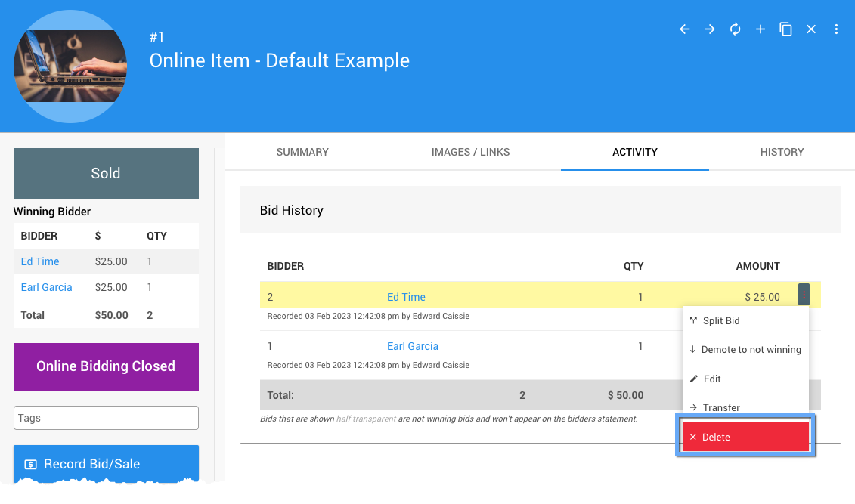Image resolution: width=855 pixels, height=504 pixels.
Task: Click the forward arrow icon in header
Action: point(709,29)
